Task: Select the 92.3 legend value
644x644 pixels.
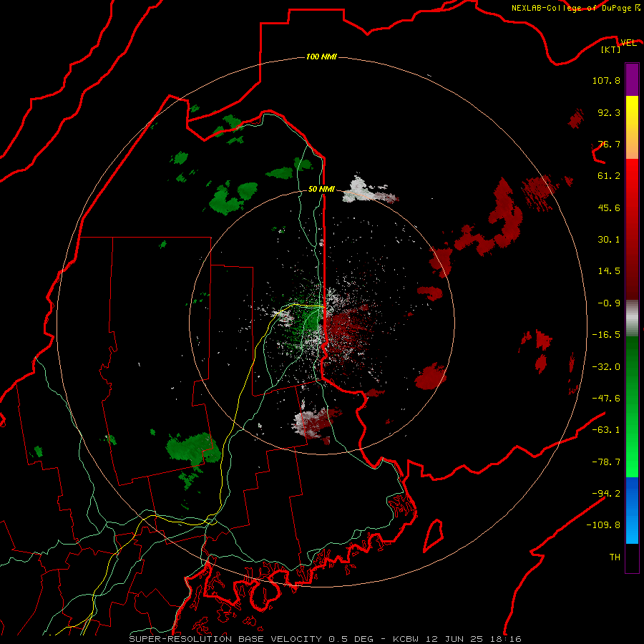Action: (x=609, y=112)
